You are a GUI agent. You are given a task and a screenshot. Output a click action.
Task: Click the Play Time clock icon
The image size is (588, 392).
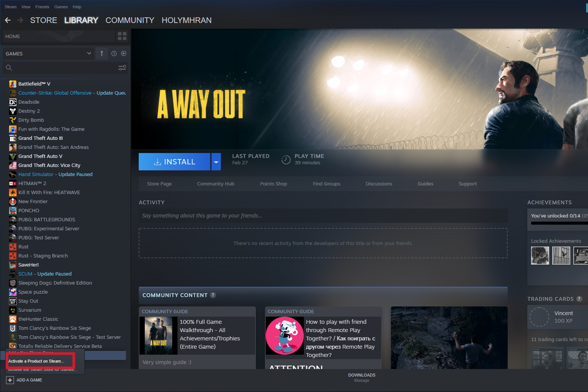pos(286,159)
